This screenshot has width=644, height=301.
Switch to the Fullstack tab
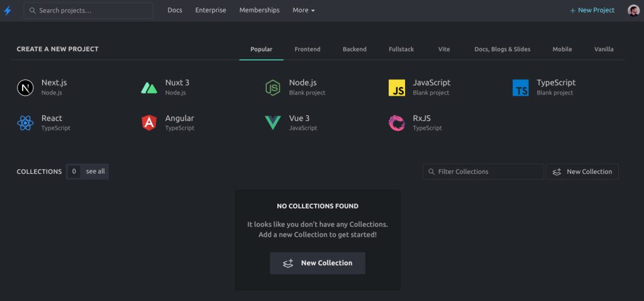pos(401,49)
